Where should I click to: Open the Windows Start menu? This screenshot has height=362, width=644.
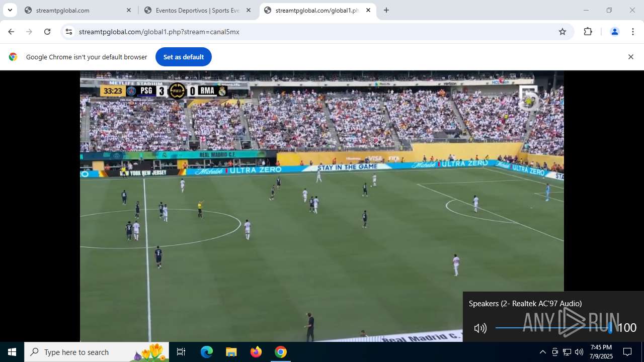(x=12, y=352)
